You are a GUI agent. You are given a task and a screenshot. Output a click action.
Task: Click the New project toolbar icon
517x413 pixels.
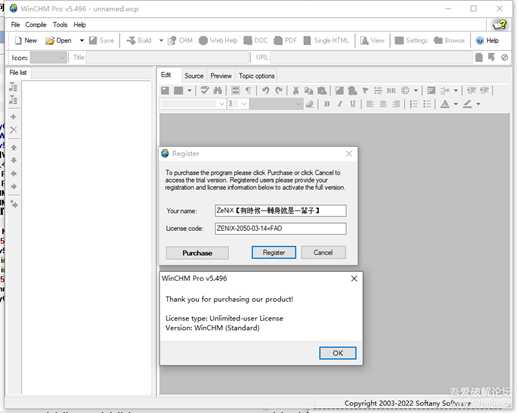click(26, 40)
